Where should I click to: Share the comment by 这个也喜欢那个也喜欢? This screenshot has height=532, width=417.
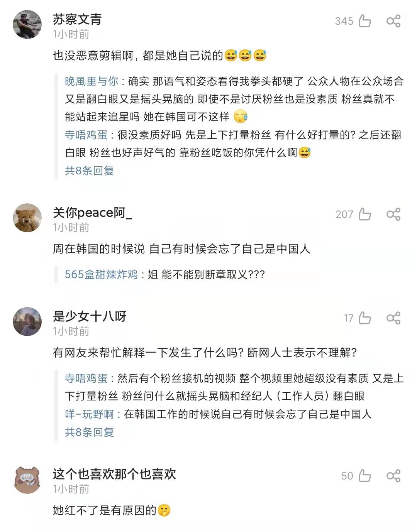click(393, 476)
